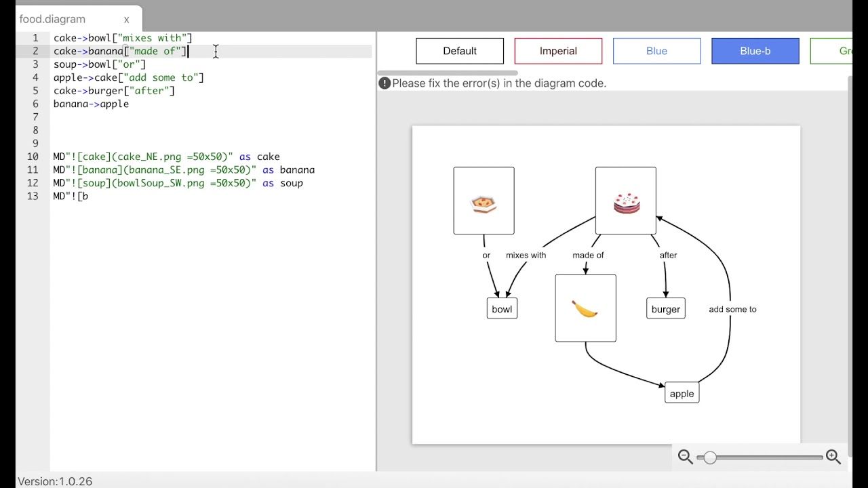Apply the partially visible Green theme

click(844, 51)
